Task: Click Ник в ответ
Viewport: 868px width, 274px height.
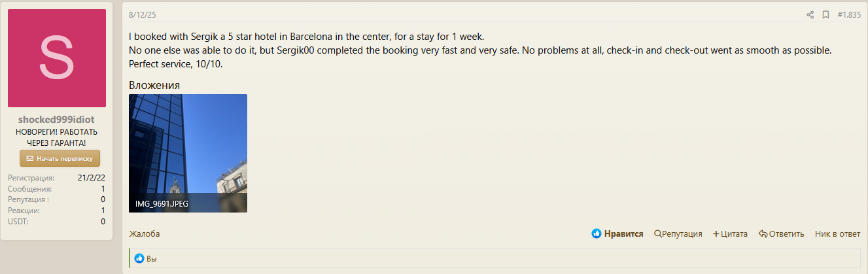Action: coord(837,233)
